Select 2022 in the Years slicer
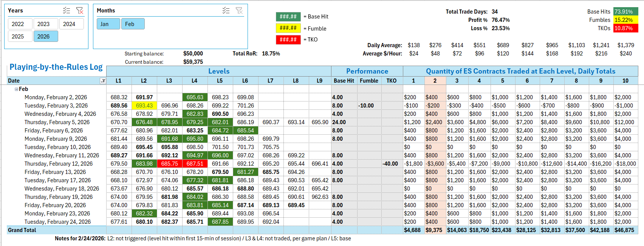This screenshot has width=644, height=246. (x=18, y=24)
